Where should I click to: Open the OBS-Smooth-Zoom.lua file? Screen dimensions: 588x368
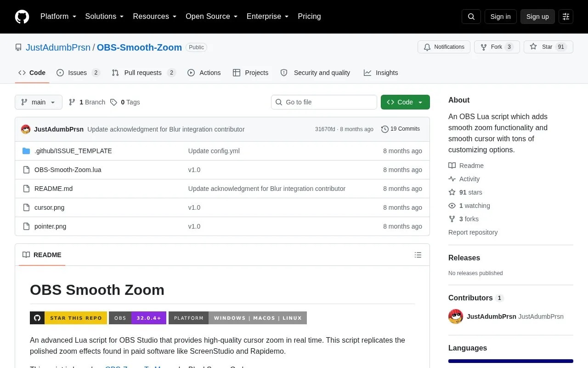(68, 170)
